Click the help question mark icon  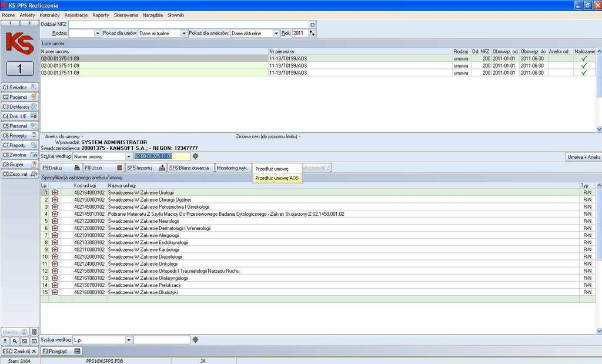pos(5,341)
